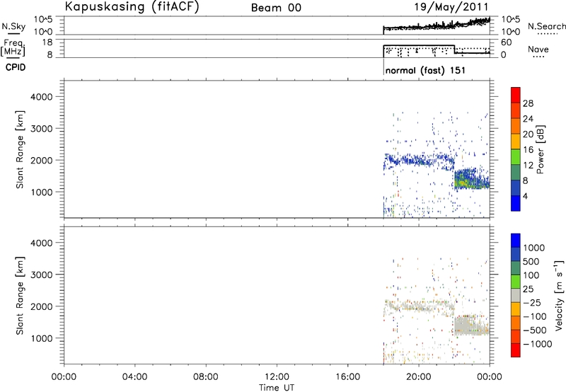Click the 'Nave' legend label

(538, 50)
